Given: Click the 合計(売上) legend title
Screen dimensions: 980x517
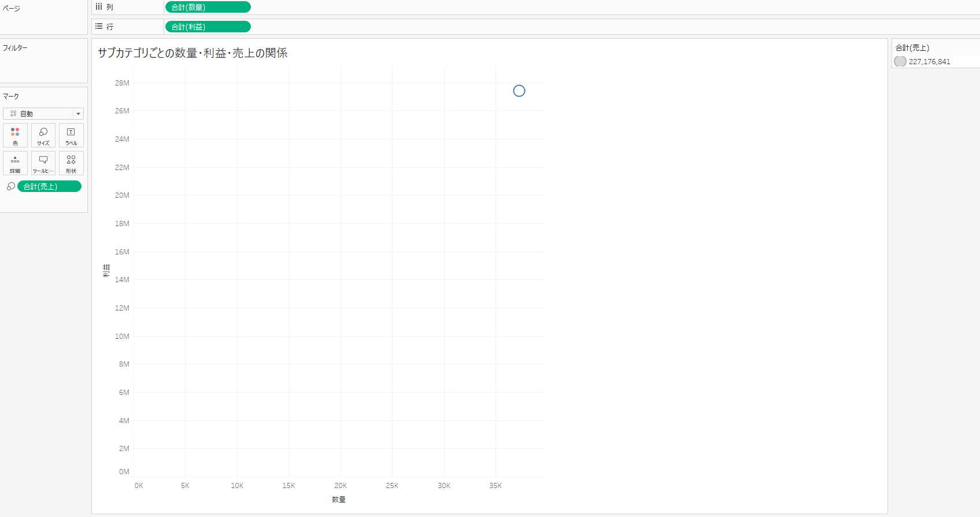Looking at the screenshot, I should tap(912, 48).
